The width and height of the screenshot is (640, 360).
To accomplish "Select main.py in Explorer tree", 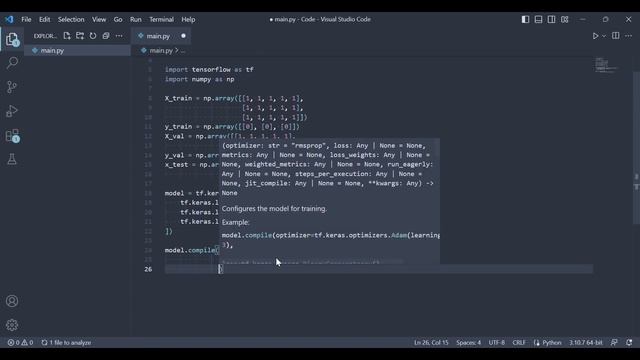I will [x=78, y=51].
